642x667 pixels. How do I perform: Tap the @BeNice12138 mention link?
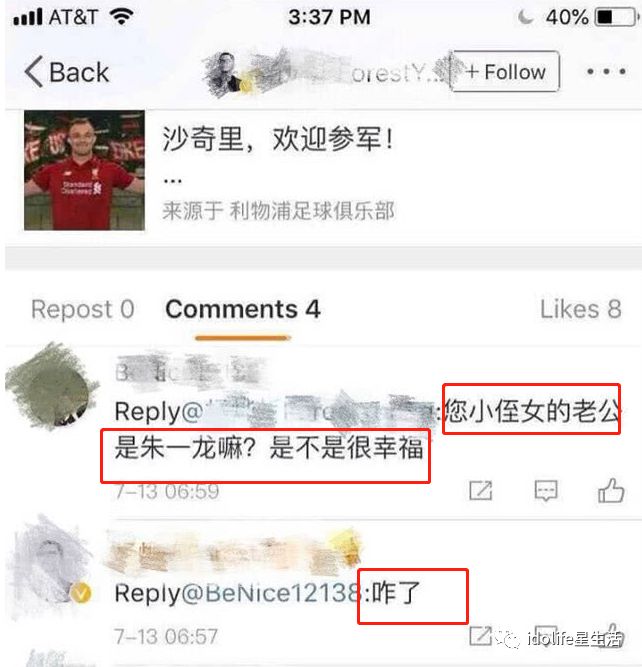click(272, 593)
